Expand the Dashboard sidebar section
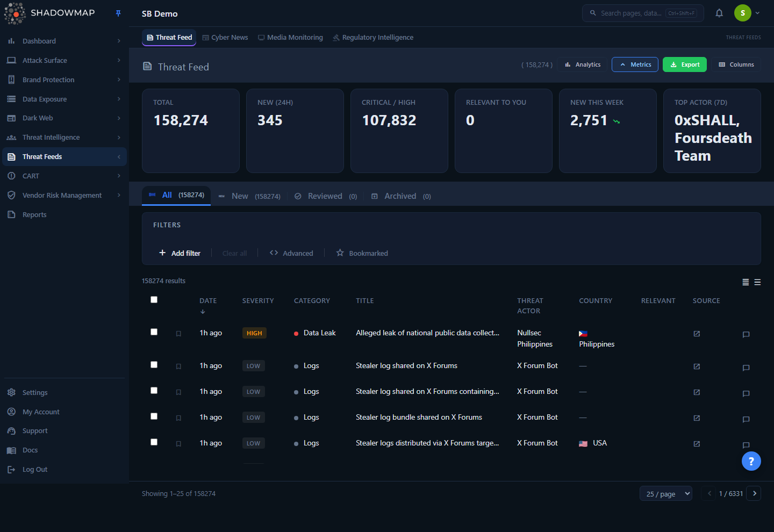The width and height of the screenshot is (774, 532). pos(64,41)
